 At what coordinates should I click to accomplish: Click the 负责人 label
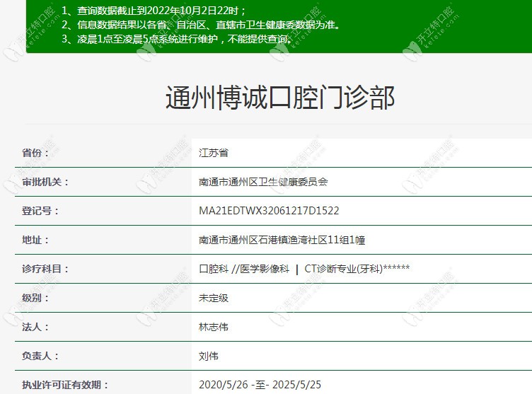40,356
